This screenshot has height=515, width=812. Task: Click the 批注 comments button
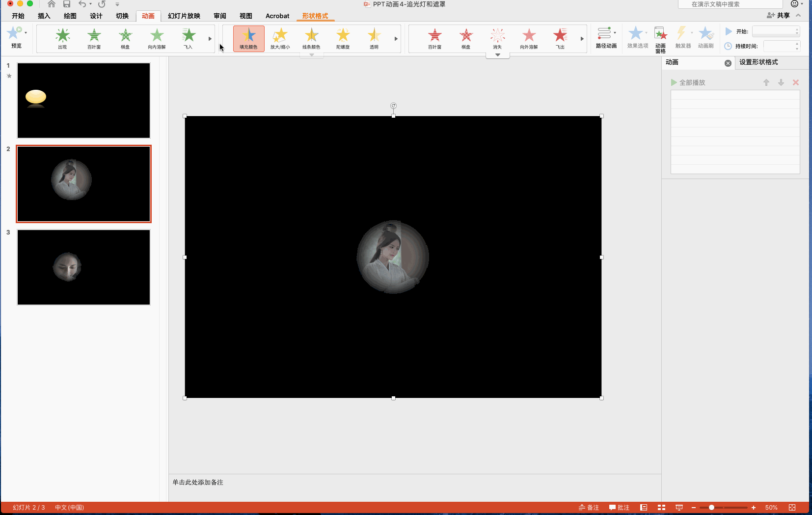pyautogui.click(x=619, y=508)
